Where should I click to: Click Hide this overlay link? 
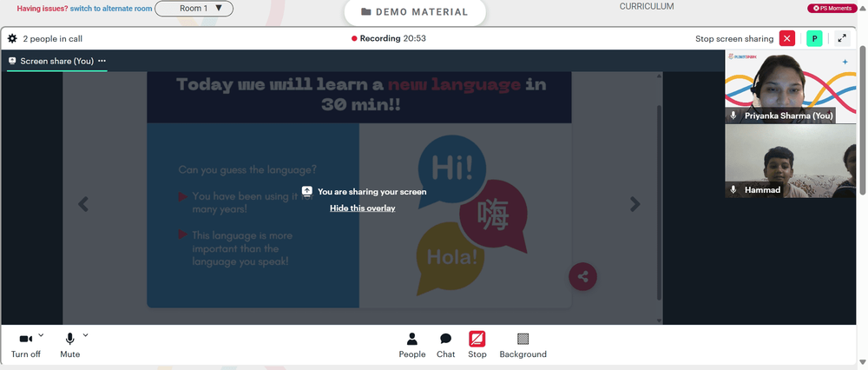point(363,208)
